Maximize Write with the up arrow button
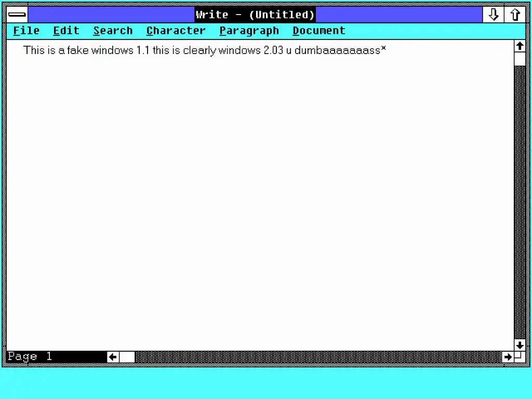The width and height of the screenshot is (532, 399). click(515, 15)
